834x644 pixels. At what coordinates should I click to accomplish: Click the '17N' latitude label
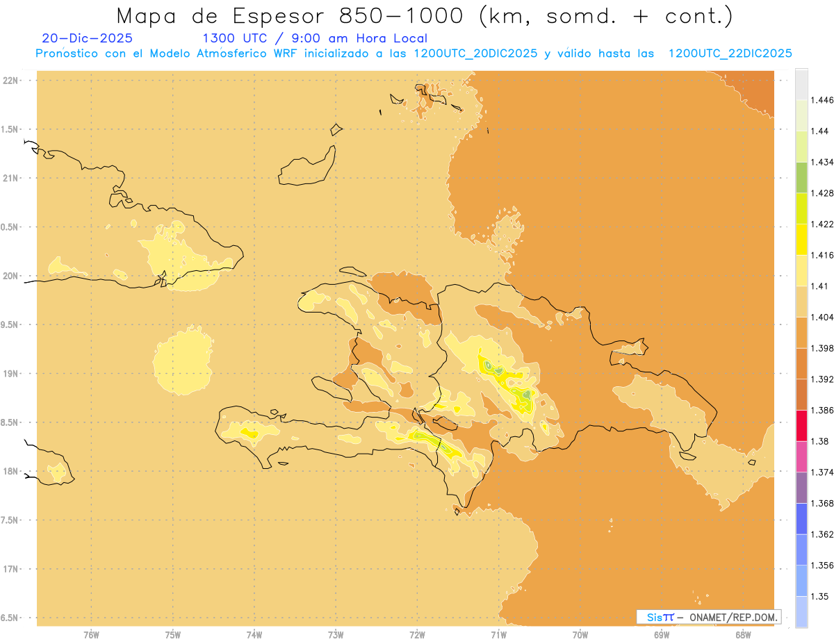[10, 569]
